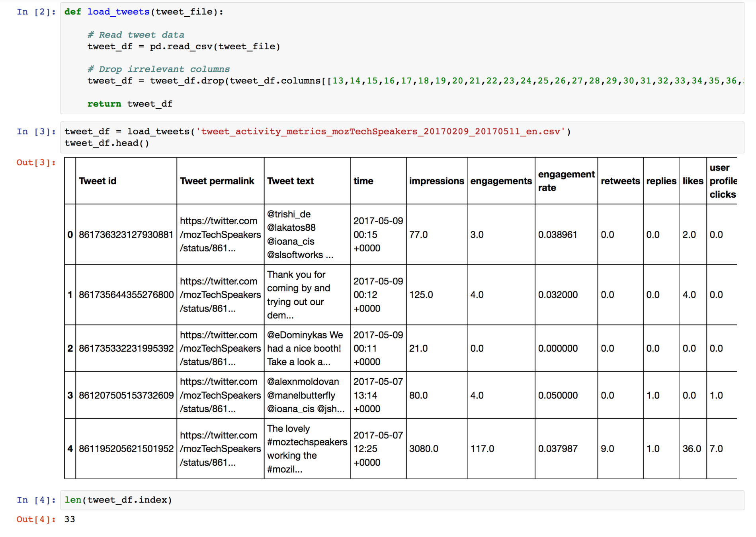Click the Out[4] output prompt

click(x=36, y=519)
